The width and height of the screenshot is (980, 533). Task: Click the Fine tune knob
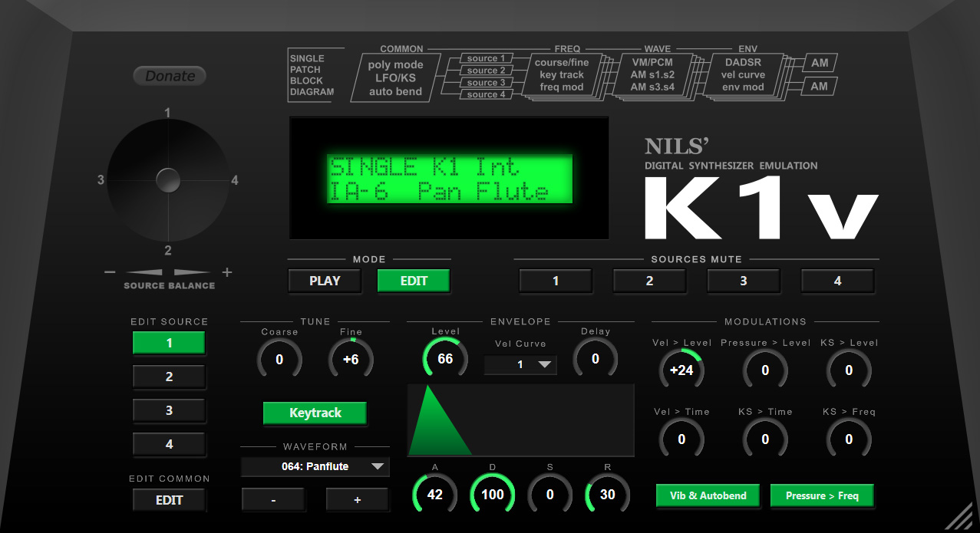(351, 359)
